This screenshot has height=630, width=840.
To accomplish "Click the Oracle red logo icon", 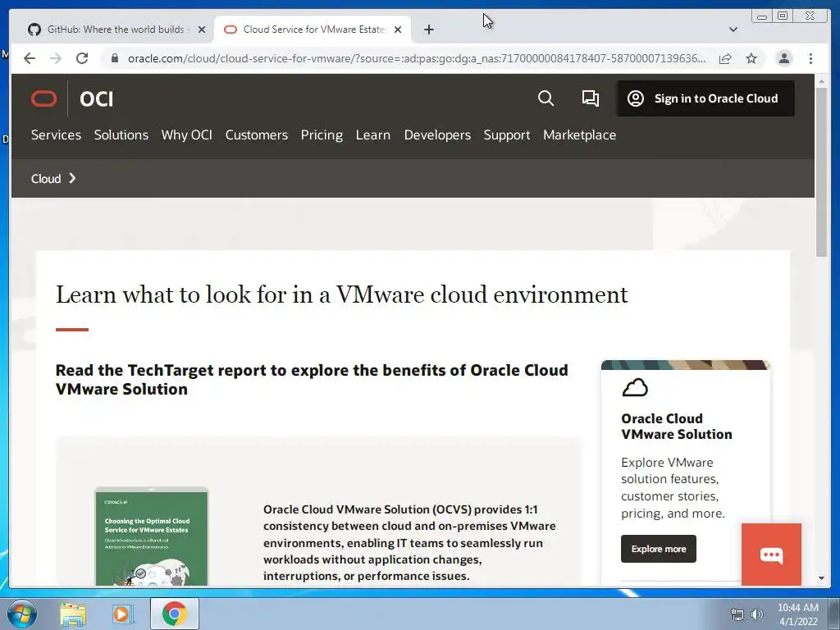I will (x=44, y=98).
